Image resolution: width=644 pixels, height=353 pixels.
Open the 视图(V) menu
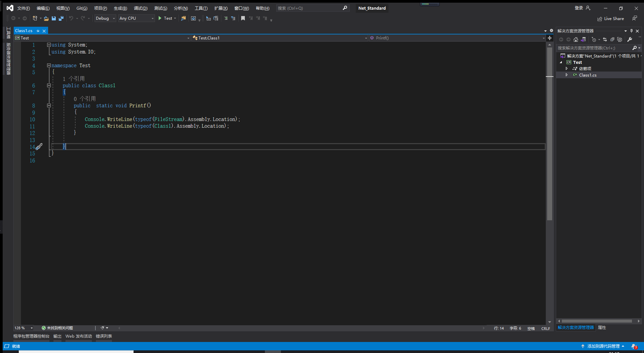pyautogui.click(x=63, y=8)
